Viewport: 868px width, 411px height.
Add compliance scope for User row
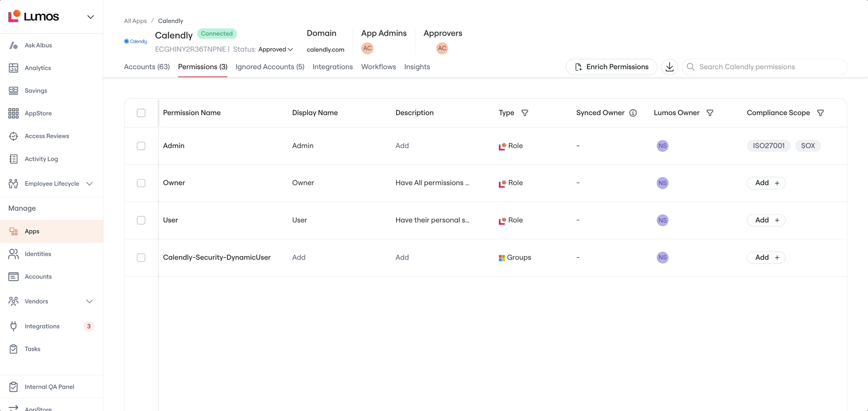coord(766,220)
